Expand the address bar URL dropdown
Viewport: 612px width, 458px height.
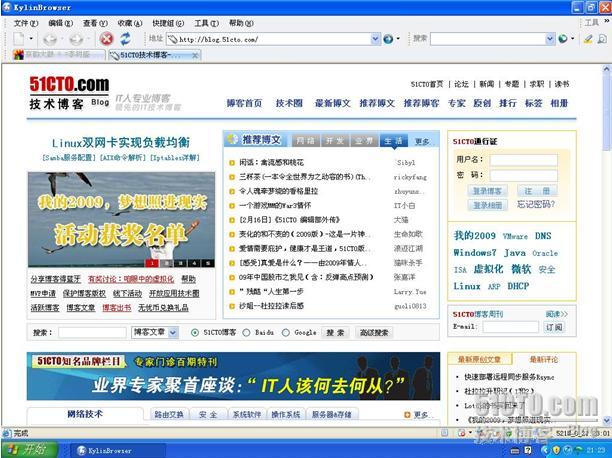click(x=375, y=39)
